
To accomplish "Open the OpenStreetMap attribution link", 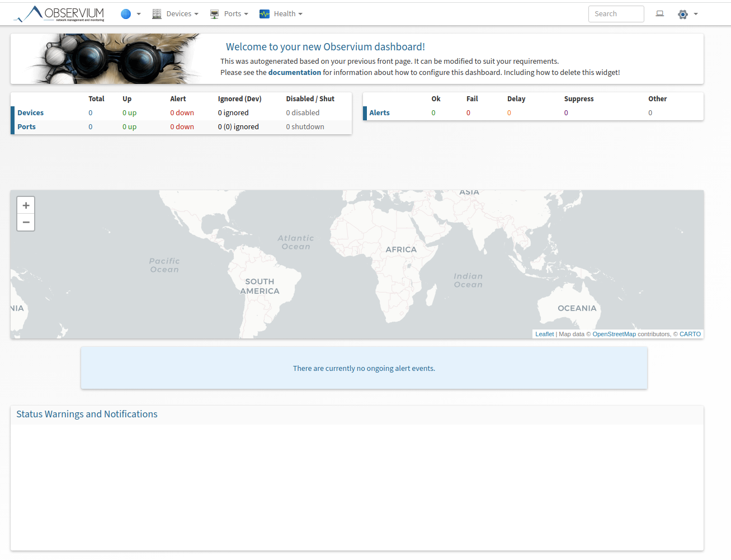I will point(614,334).
